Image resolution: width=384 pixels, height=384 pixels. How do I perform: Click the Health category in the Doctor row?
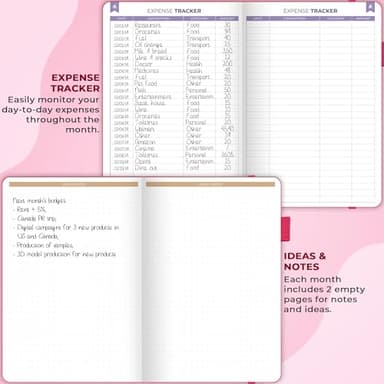click(194, 64)
